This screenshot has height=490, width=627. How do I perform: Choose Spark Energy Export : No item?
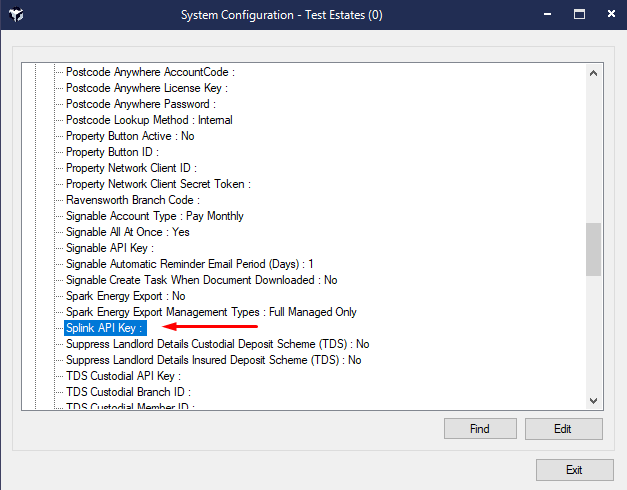click(x=125, y=296)
